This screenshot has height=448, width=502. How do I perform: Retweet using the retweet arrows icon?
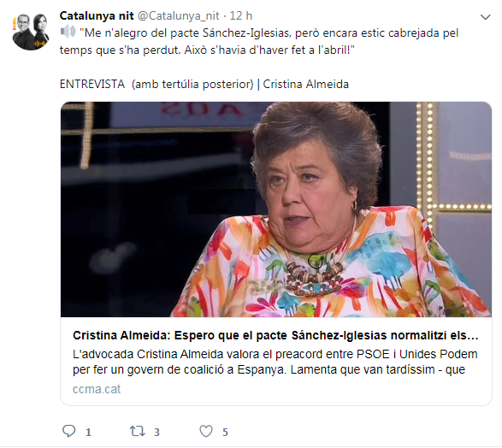[138, 431]
